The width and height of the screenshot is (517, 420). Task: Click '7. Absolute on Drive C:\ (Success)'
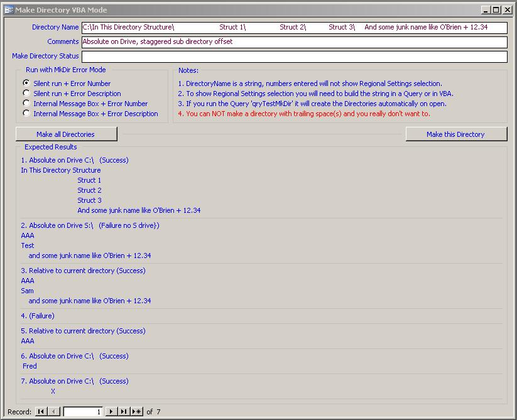click(x=75, y=381)
